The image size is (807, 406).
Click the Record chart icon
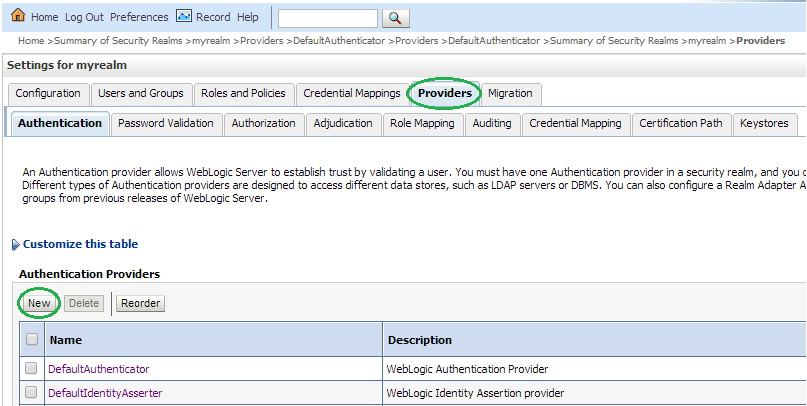pyautogui.click(x=184, y=15)
